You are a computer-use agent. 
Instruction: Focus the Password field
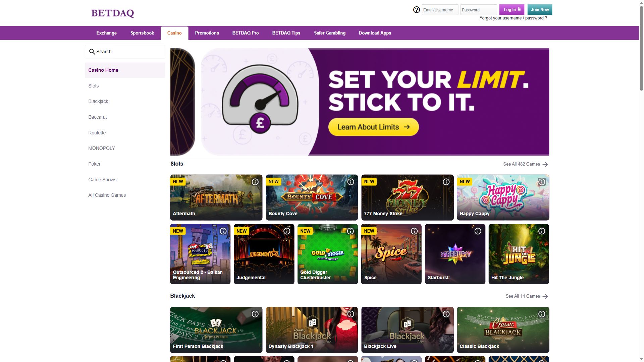click(x=478, y=10)
